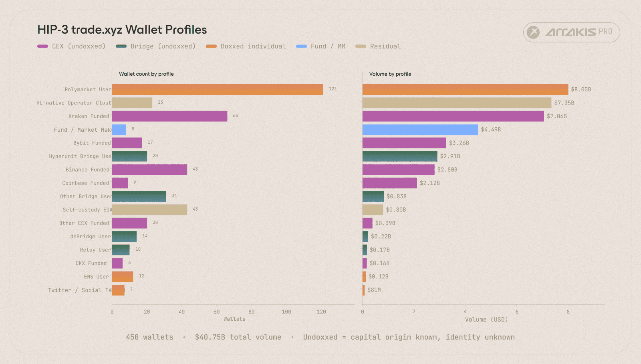The image size is (641, 364).
Task: Select the $8.00B volume bar
Action: pyautogui.click(x=465, y=89)
